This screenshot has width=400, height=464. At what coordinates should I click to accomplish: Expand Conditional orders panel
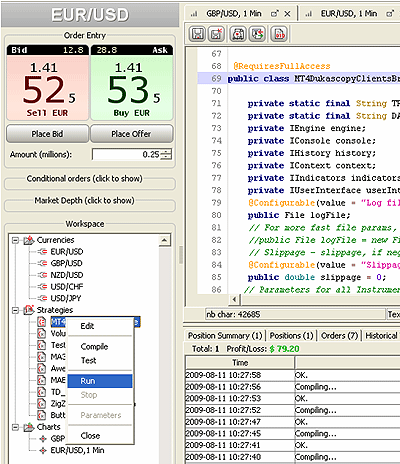point(85,179)
